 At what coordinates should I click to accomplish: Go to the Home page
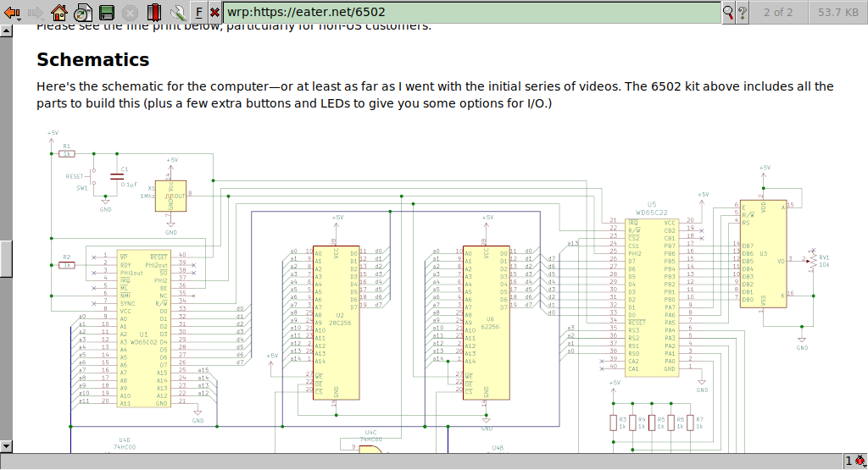[x=59, y=12]
